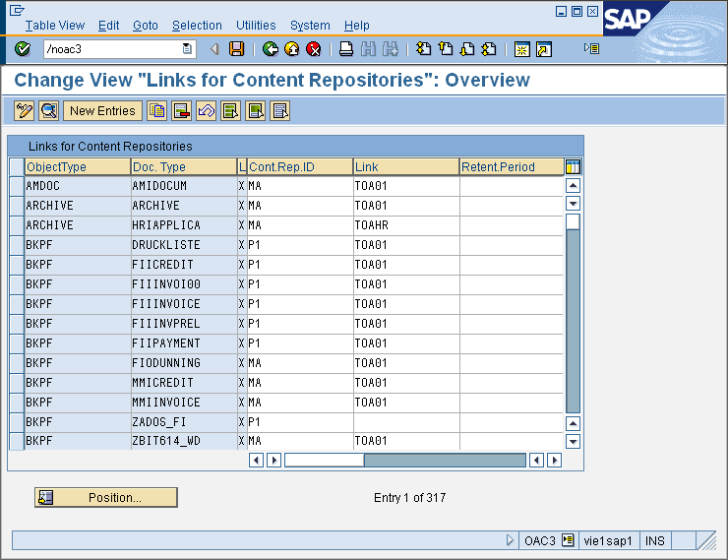Click the Copy As icon

coord(157,111)
